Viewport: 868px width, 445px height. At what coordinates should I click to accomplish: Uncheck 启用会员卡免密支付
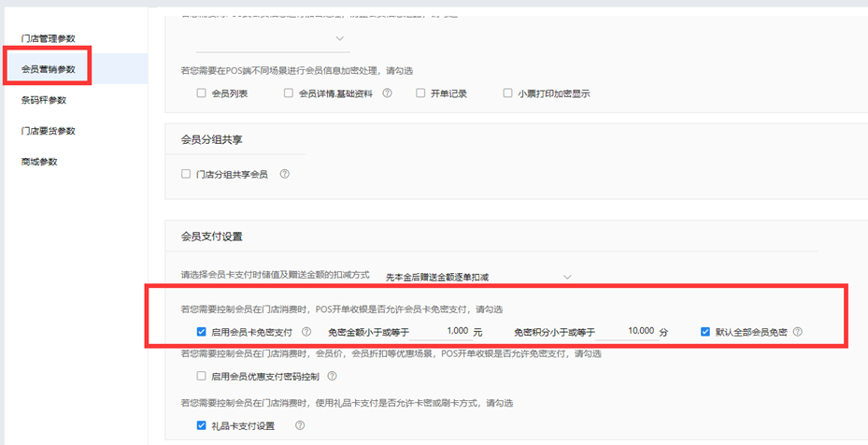coord(201,332)
